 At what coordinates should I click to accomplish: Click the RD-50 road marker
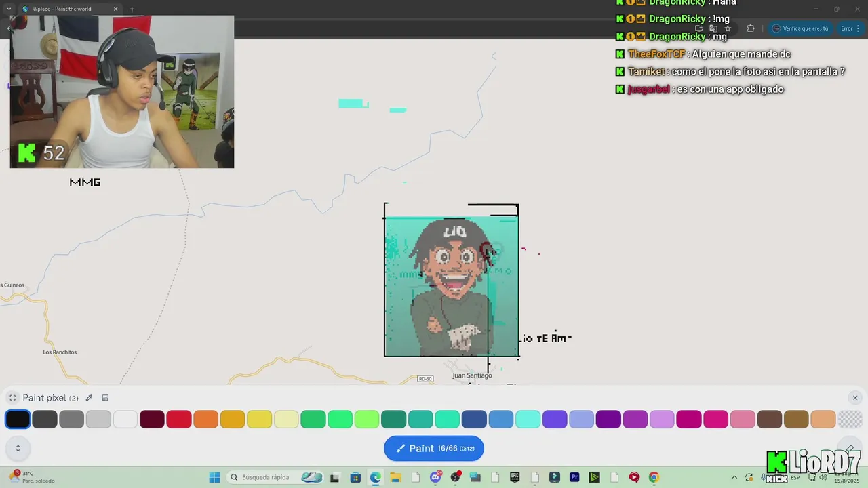click(x=425, y=379)
